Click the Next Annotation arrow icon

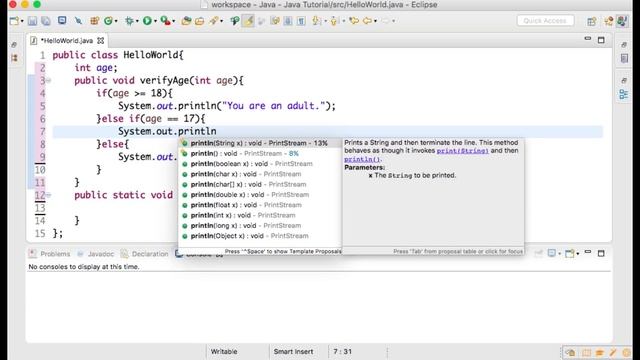point(317,21)
